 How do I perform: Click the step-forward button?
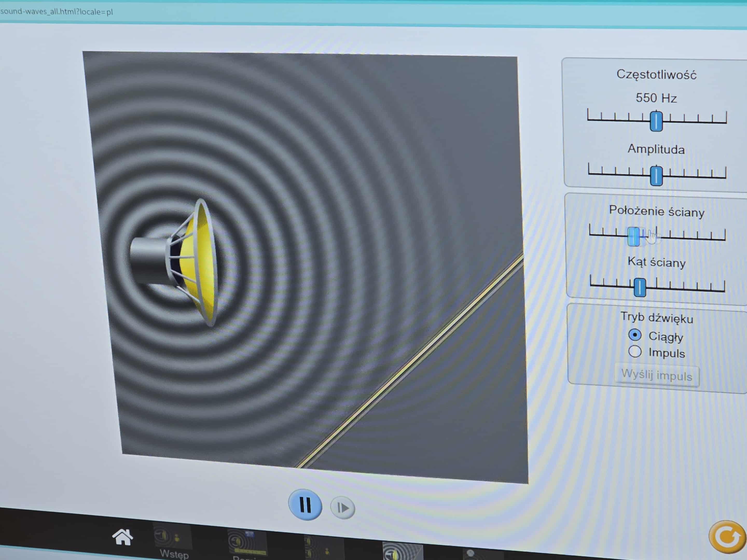pos(342,508)
